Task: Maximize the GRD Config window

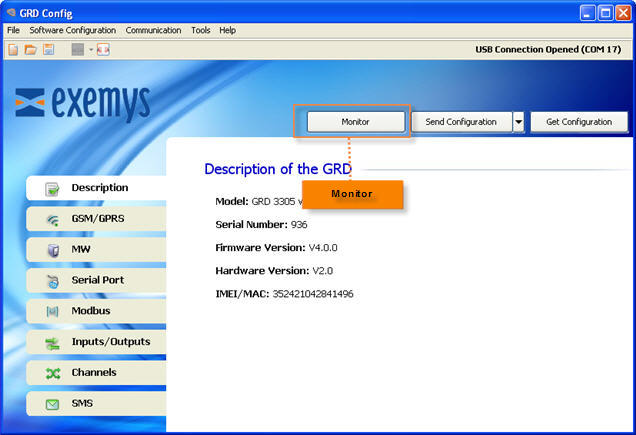Action: tap(606, 13)
